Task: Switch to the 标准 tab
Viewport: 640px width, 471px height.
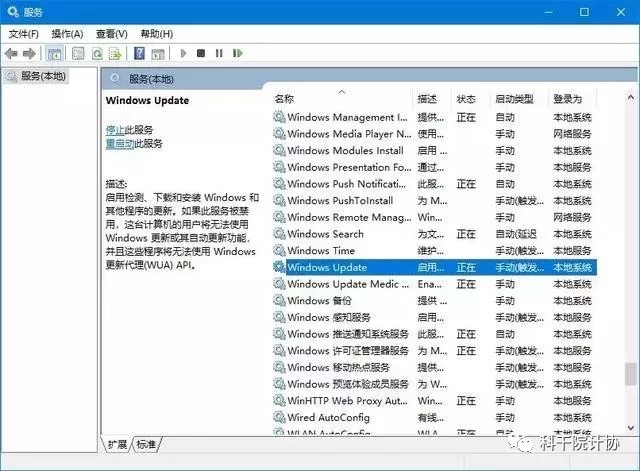Action: 146,444
